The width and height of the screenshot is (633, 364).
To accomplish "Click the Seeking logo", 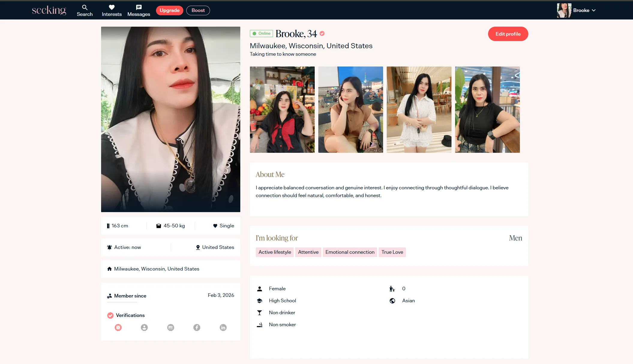I will tap(49, 10).
